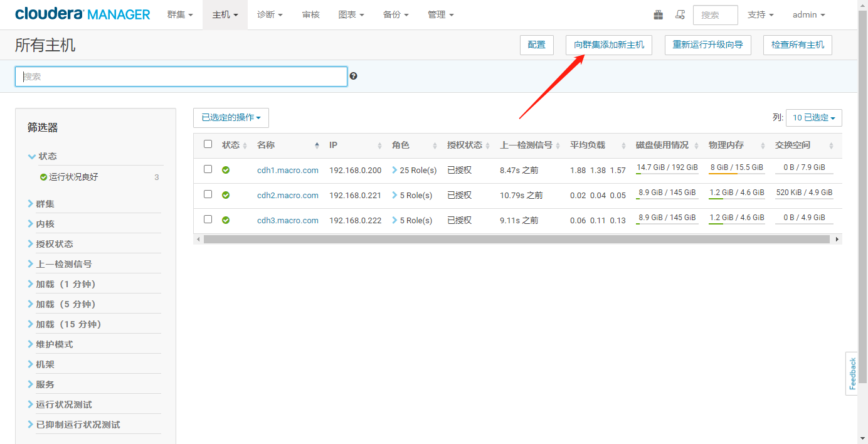Expand the 上一检测信号 filter
The height and width of the screenshot is (444, 868).
pos(60,264)
